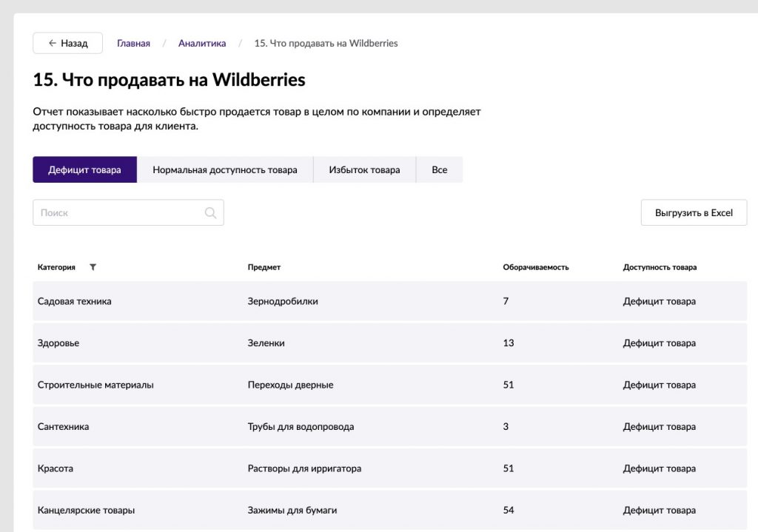Select the Дефицит товара tab
Image resolution: width=758 pixels, height=532 pixels.
[x=84, y=169]
